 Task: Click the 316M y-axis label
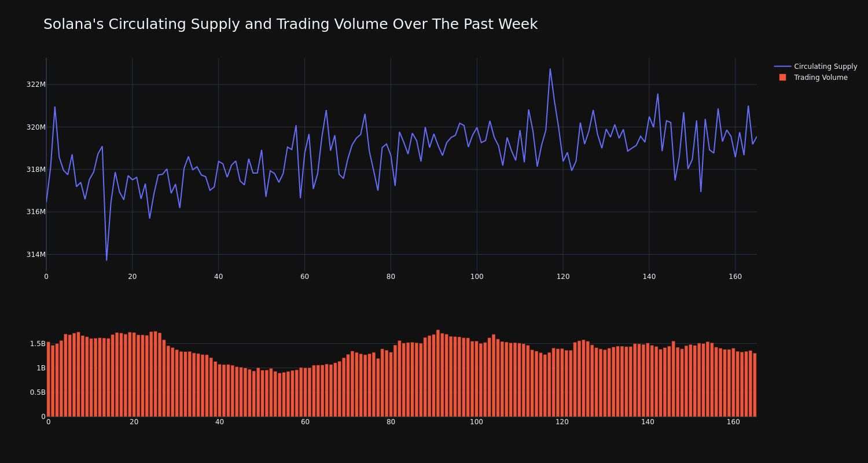click(36, 212)
